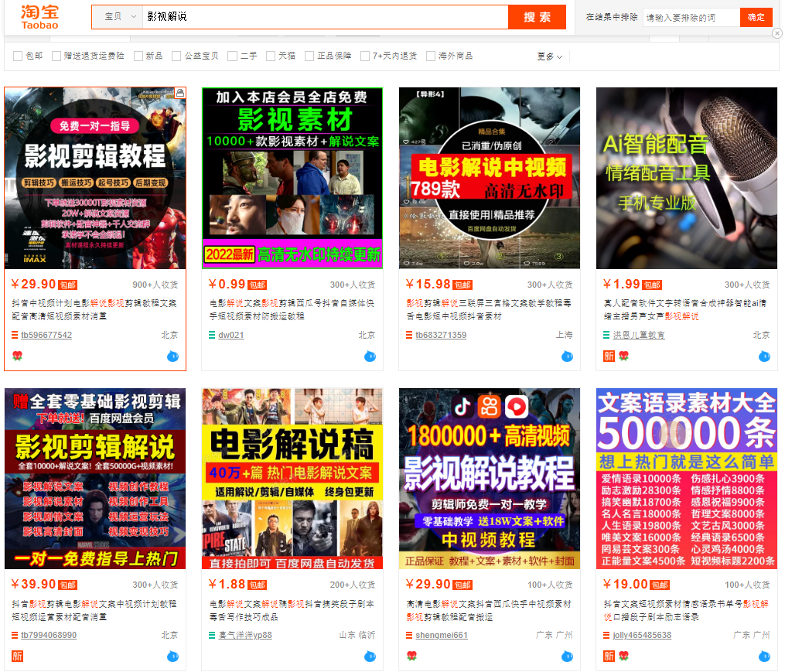
Task: Open the 电影解说中视频 product thumbnail
Action: pos(490,179)
